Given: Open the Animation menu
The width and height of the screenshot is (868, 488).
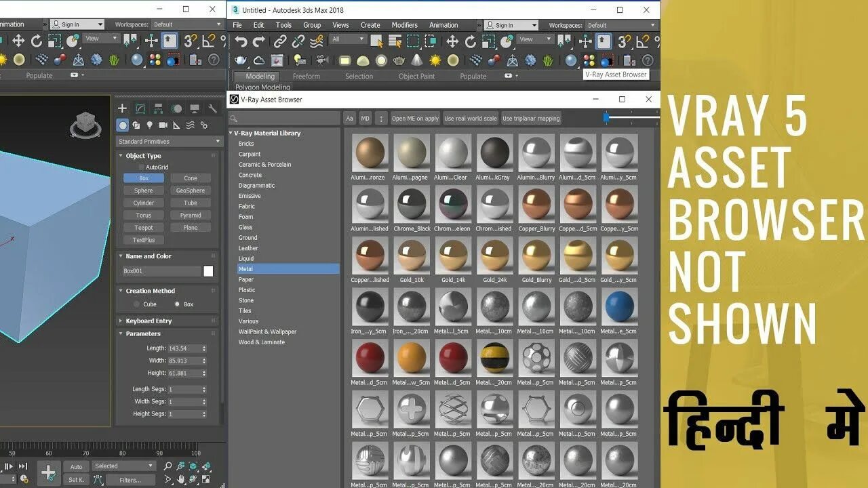Looking at the screenshot, I should [x=443, y=25].
